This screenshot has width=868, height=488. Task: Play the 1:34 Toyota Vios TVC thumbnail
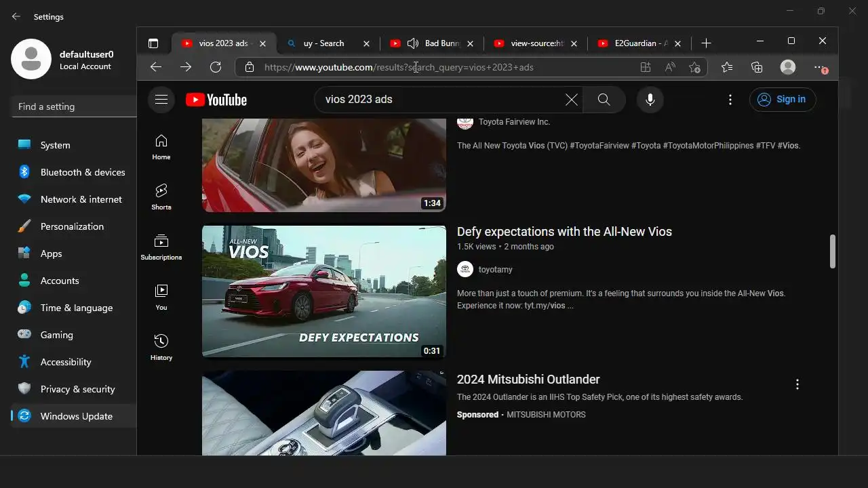click(x=324, y=165)
